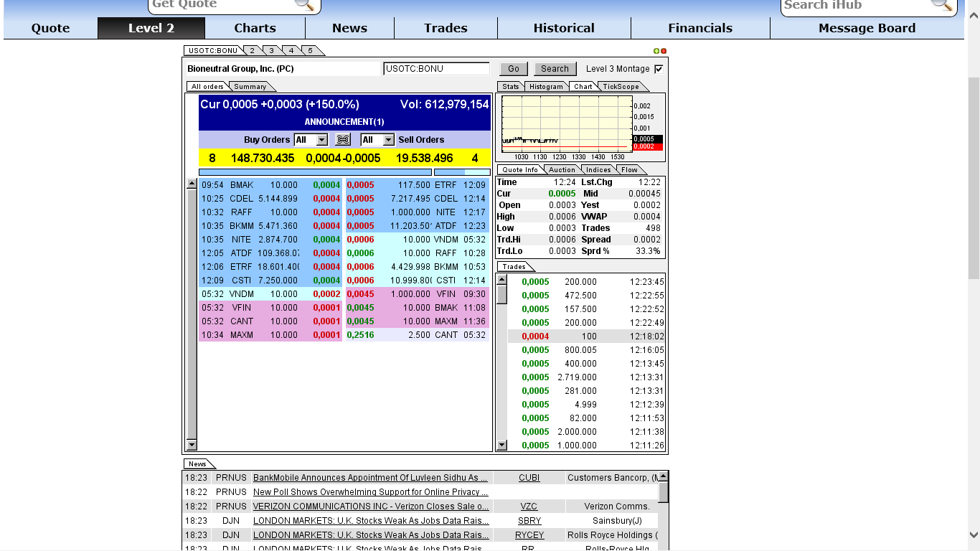Image resolution: width=980 pixels, height=551 pixels.
Task: Click trades list scrollbar down arrow
Action: point(501,445)
